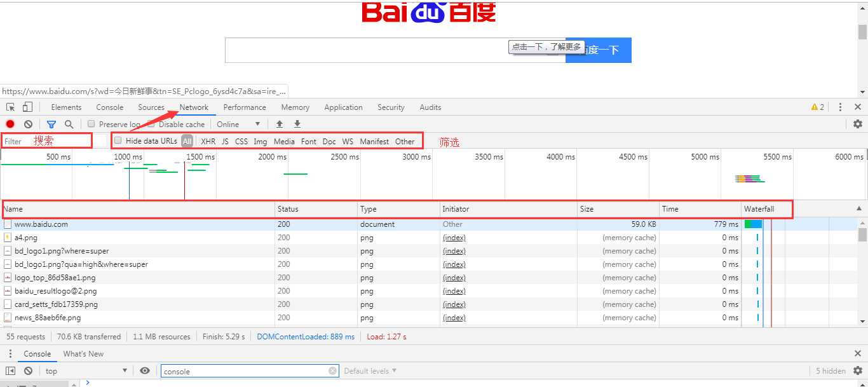Filter requests by WS
The width and height of the screenshot is (868, 387).
click(x=348, y=141)
